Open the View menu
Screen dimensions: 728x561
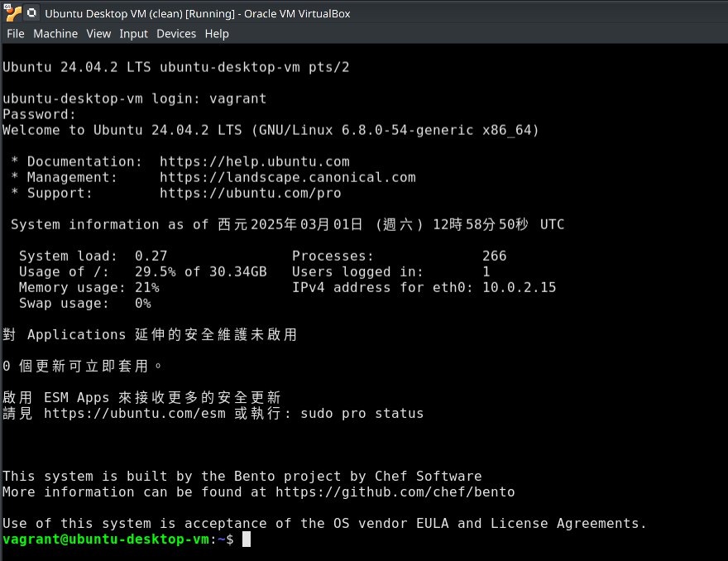(x=98, y=34)
